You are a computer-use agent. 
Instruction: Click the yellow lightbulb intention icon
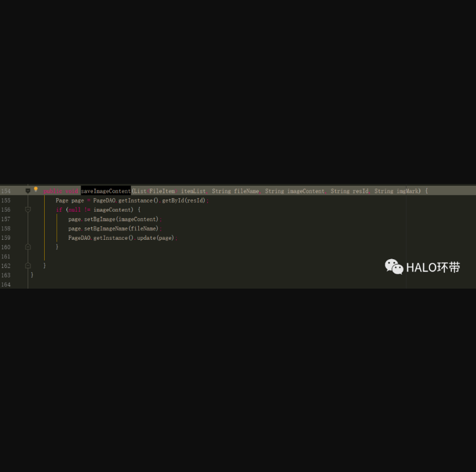click(x=36, y=190)
